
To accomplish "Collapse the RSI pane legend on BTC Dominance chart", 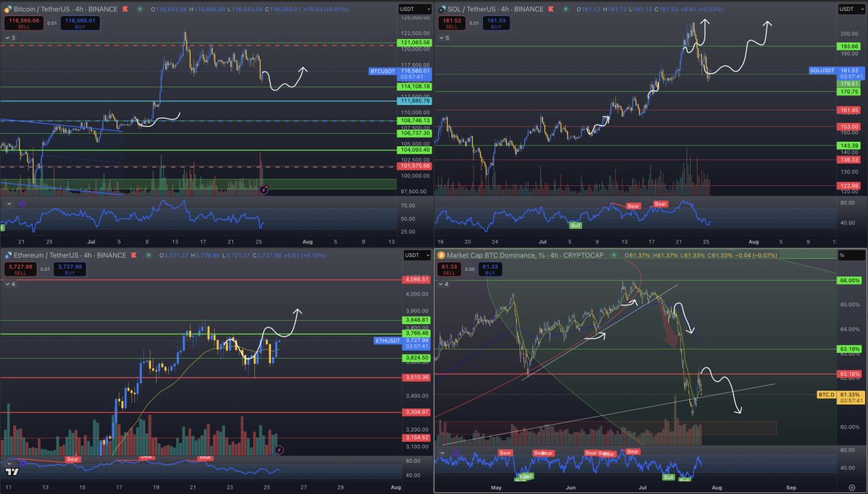I will (442, 453).
